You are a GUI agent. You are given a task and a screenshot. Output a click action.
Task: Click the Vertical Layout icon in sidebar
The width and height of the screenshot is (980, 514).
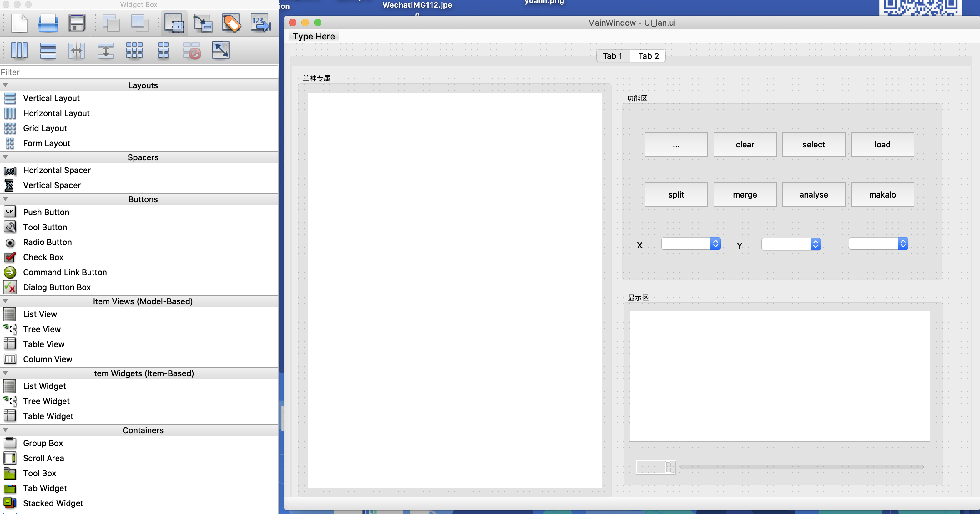[10, 98]
